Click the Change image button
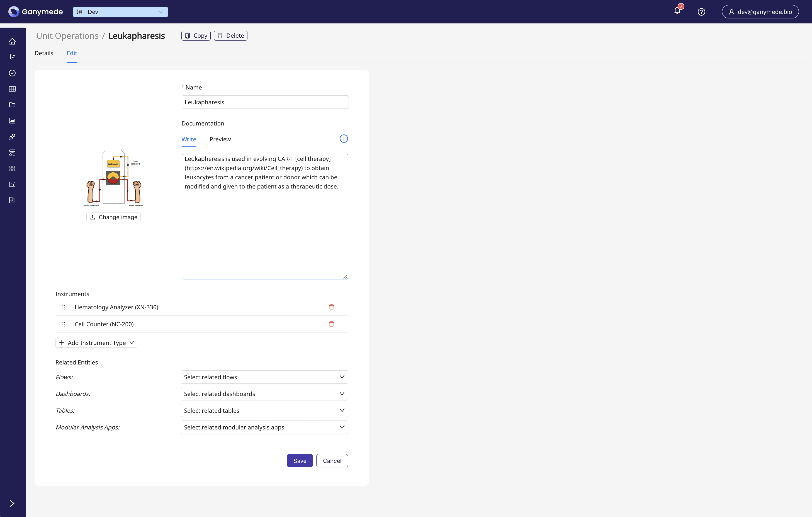This screenshot has height=517, width=812. pyautogui.click(x=113, y=217)
